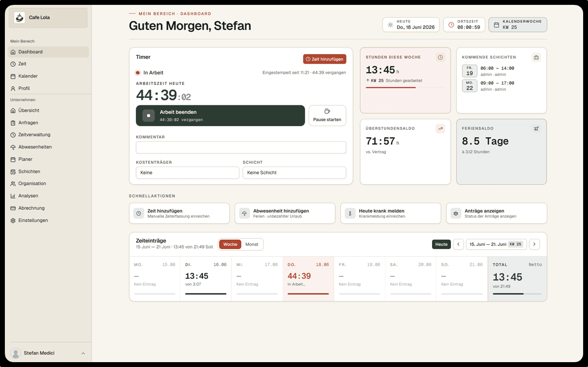
Task: Select the Woche view toggle
Action: (x=230, y=244)
